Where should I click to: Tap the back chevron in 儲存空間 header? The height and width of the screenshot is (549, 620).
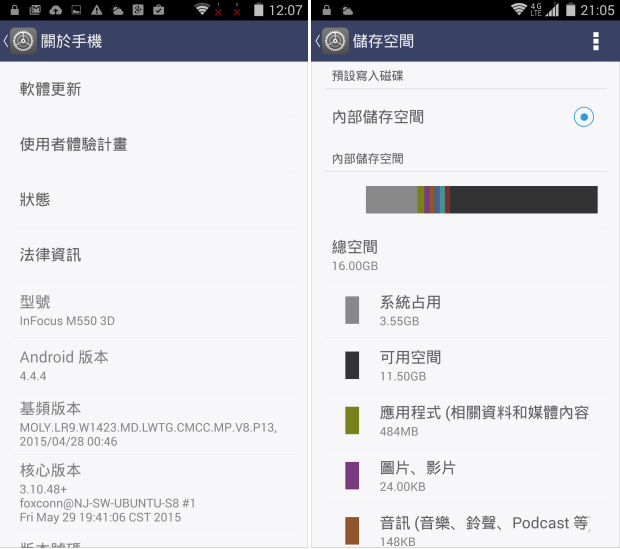click(318, 41)
